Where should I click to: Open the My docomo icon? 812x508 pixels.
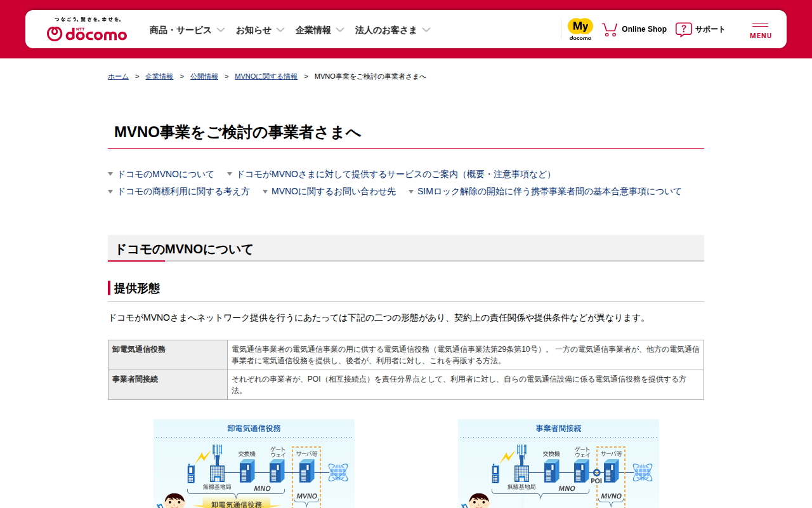click(580, 29)
